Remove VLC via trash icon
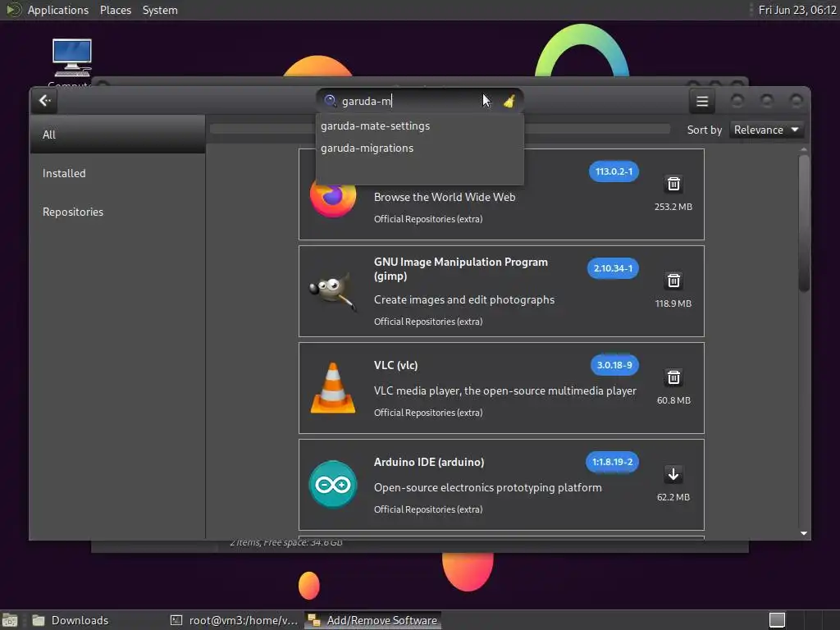Image resolution: width=840 pixels, height=630 pixels. click(673, 377)
